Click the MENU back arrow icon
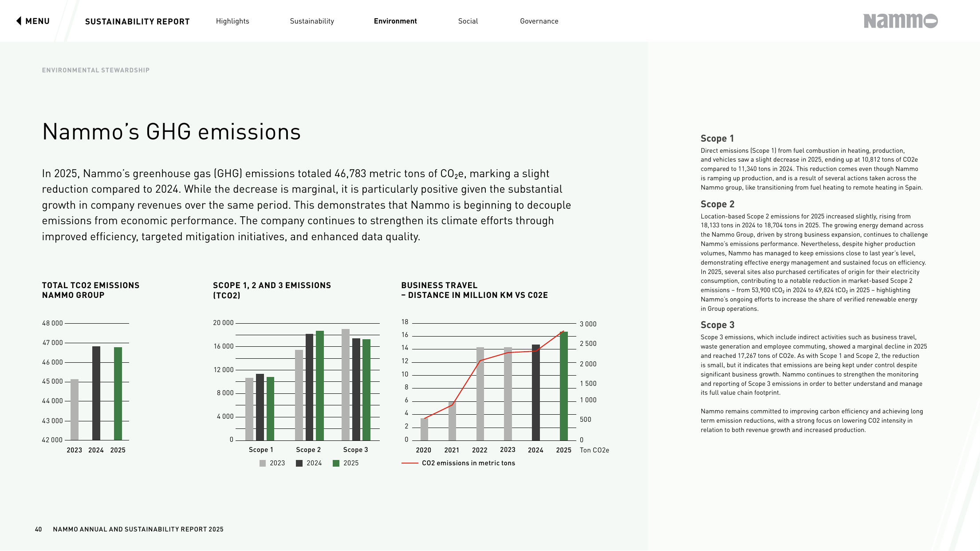980x551 pixels. point(19,21)
